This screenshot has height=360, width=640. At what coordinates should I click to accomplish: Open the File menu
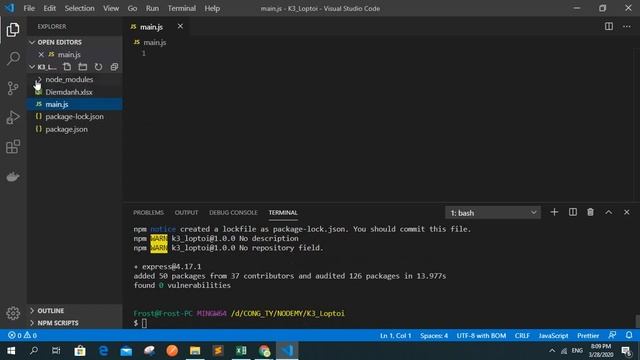[29, 8]
